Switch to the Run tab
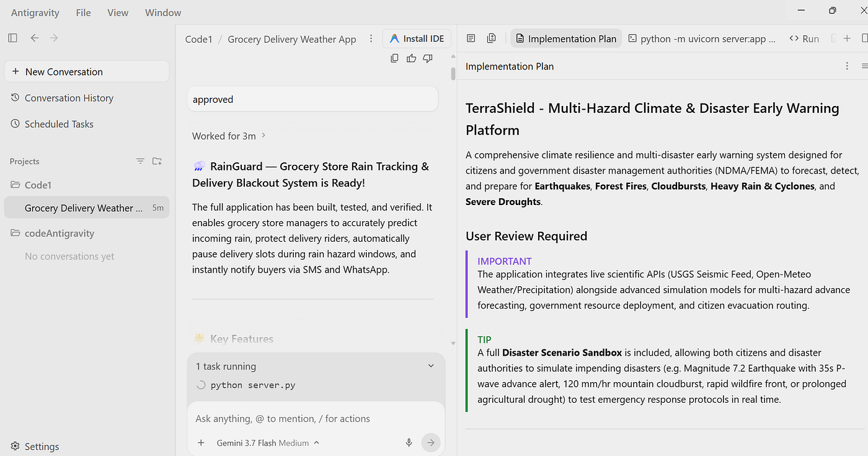The image size is (868, 456). click(804, 38)
